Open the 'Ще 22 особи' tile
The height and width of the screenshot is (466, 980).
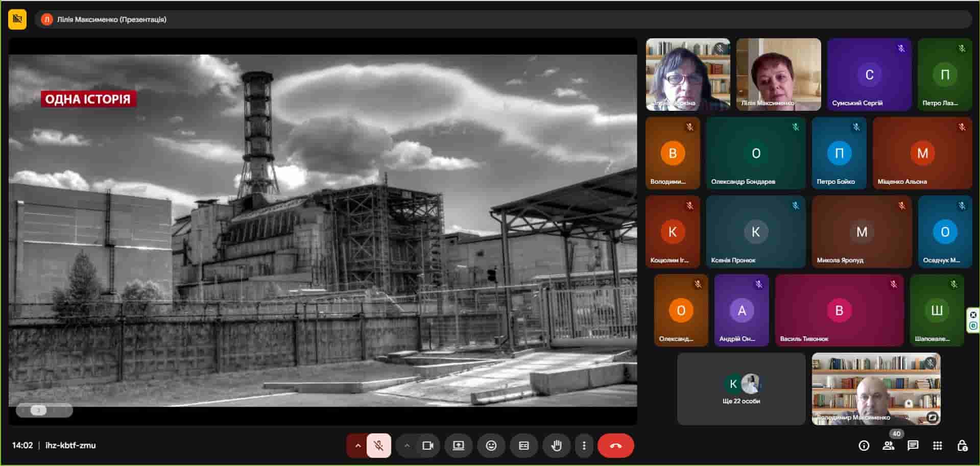(741, 389)
